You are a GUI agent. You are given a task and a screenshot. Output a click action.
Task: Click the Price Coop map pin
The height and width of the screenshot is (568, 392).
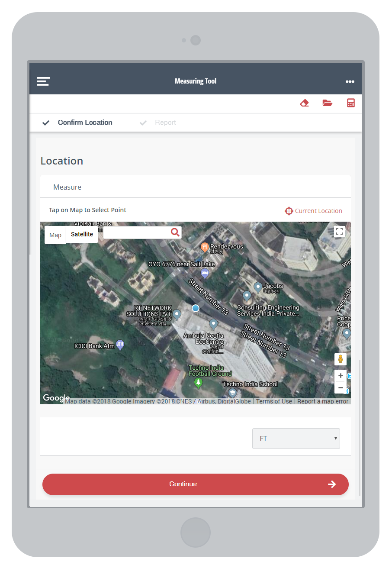tap(347, 334)
